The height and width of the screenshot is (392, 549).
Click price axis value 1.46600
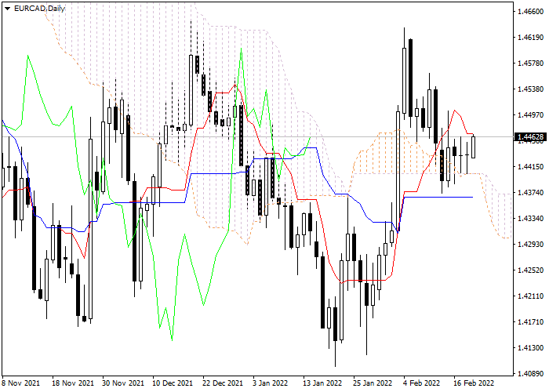point(530,12)
